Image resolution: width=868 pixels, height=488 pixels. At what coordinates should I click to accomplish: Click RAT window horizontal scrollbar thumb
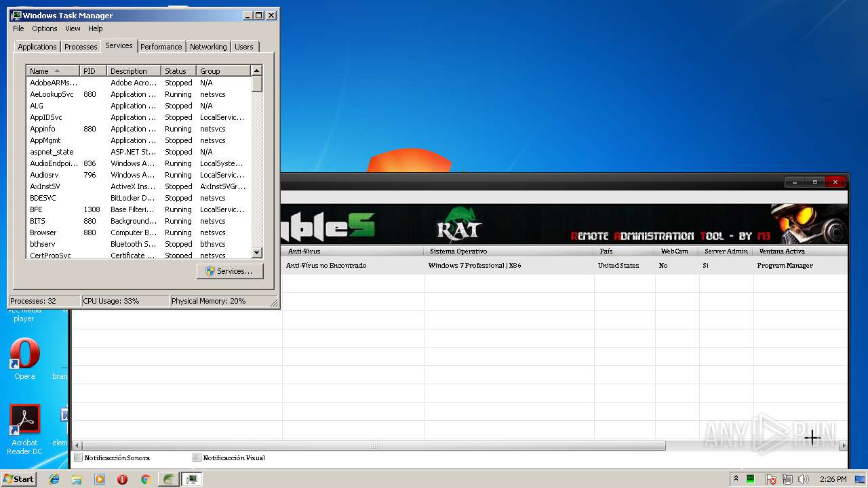374,446
